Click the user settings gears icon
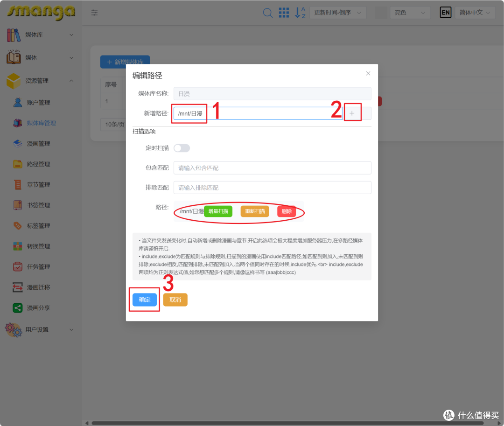 14,329
